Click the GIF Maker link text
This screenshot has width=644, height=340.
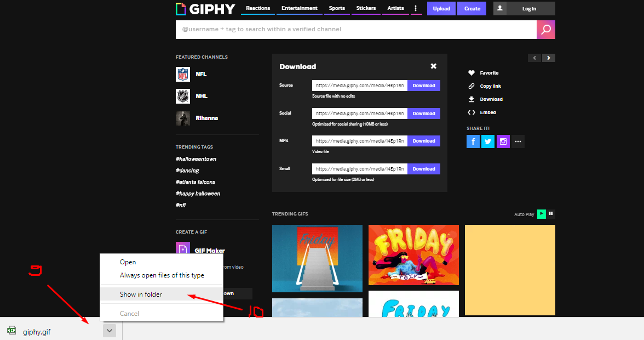click(209, 251)
